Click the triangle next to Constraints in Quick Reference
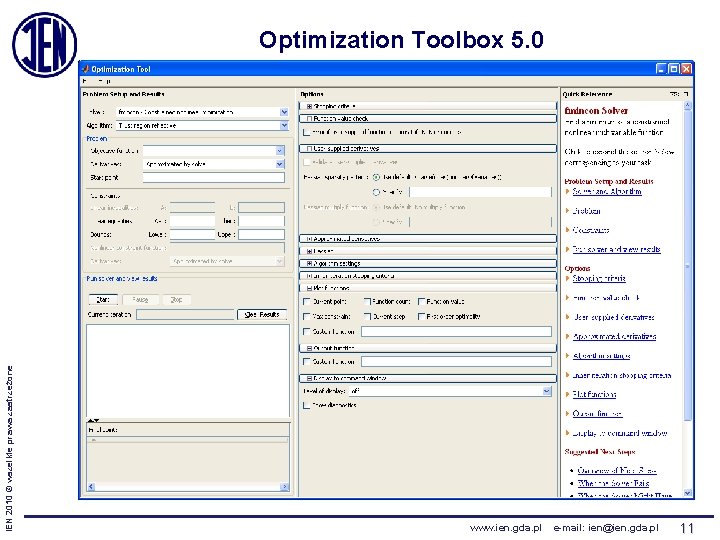The image size is (720, 540). pos(568,230)
